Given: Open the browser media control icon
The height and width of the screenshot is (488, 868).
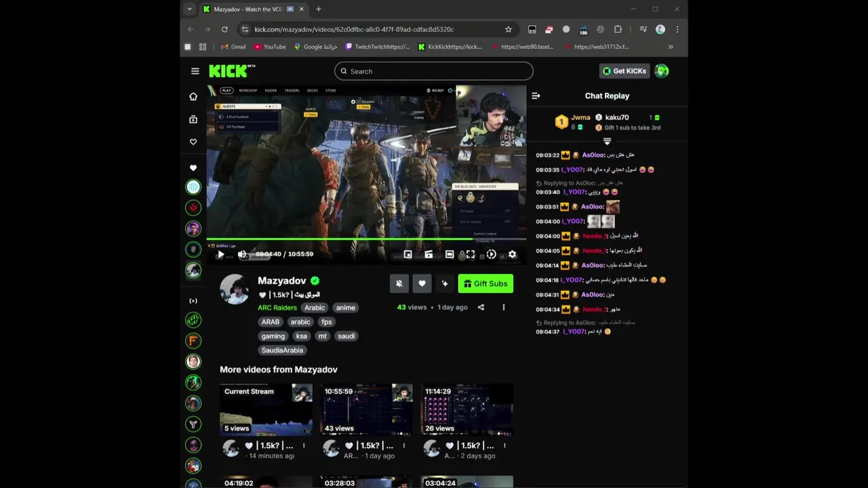Looking at the screenshot, I should point(644,29).
